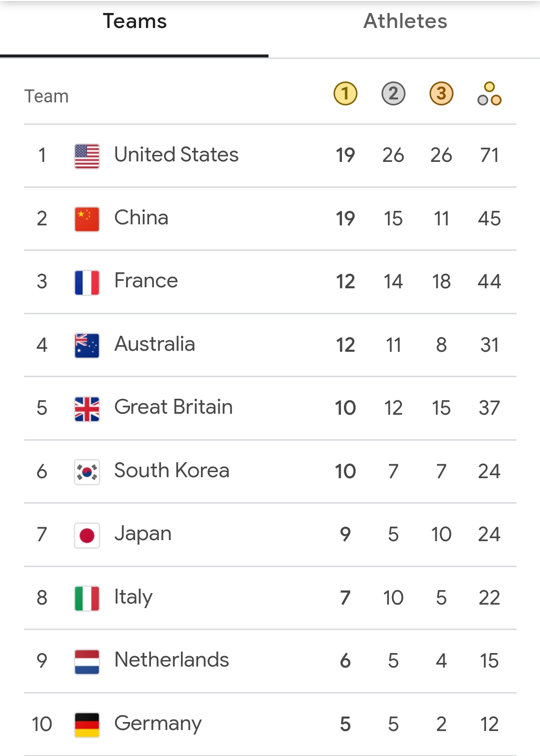Click the gold medal column icon

point(345,93)
